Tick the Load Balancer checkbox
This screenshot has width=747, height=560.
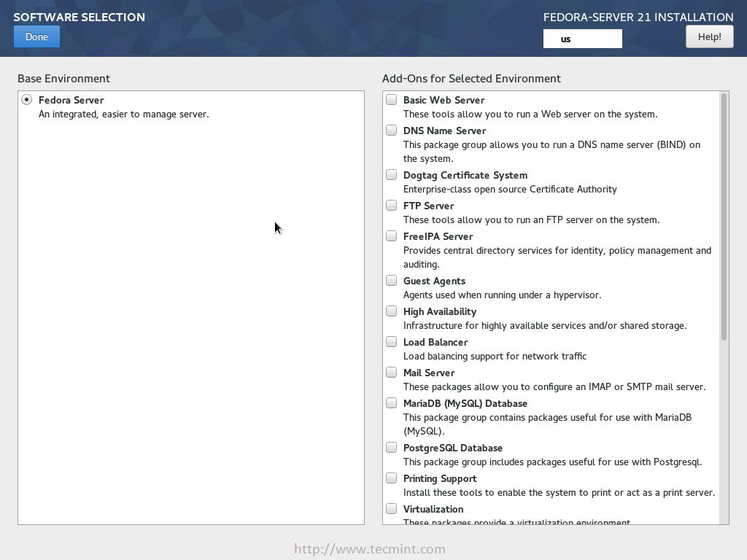click(x=392, y=342)
